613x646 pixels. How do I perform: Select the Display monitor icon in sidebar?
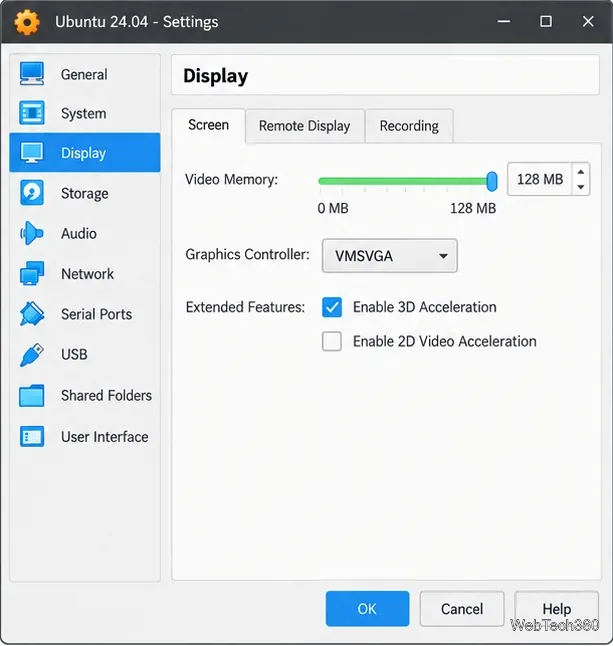point(32,153)
